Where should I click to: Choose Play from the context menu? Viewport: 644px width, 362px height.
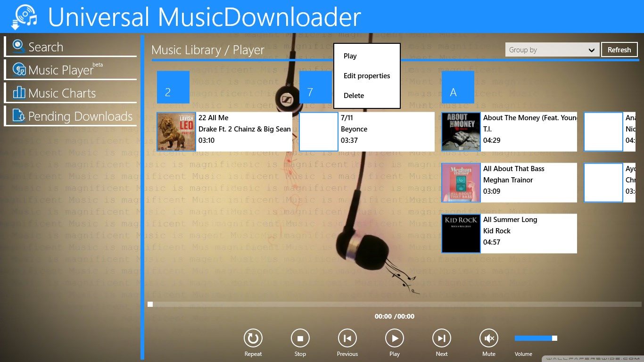(350, 56)
